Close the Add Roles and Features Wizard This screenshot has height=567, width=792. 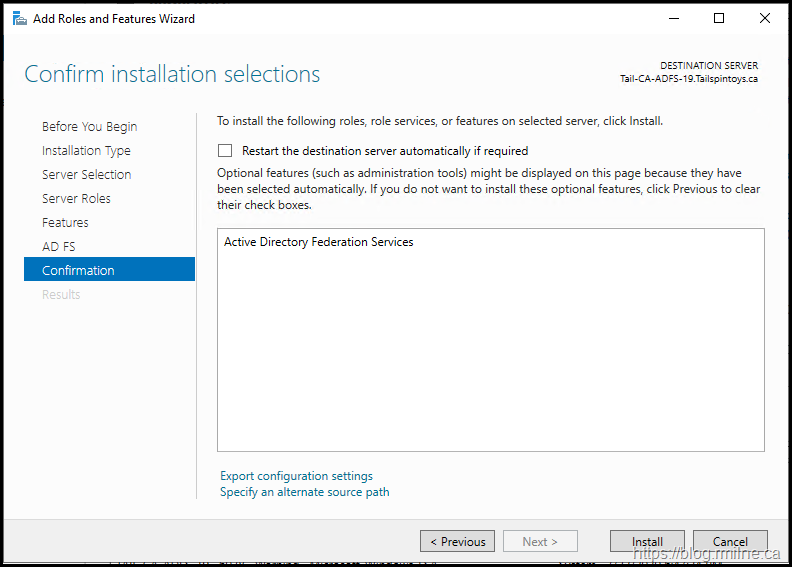(x=765, y=18)
